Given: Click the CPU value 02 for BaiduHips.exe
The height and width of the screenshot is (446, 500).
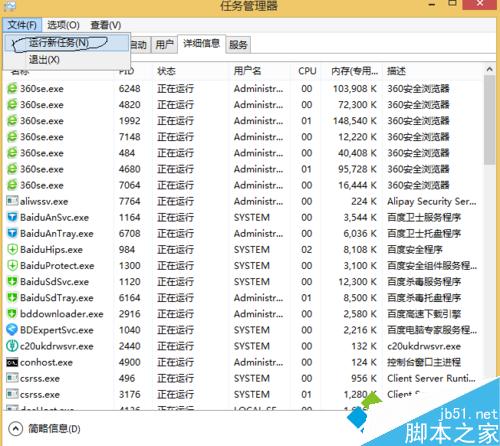Looking at the screenshot, I should 307,250.
